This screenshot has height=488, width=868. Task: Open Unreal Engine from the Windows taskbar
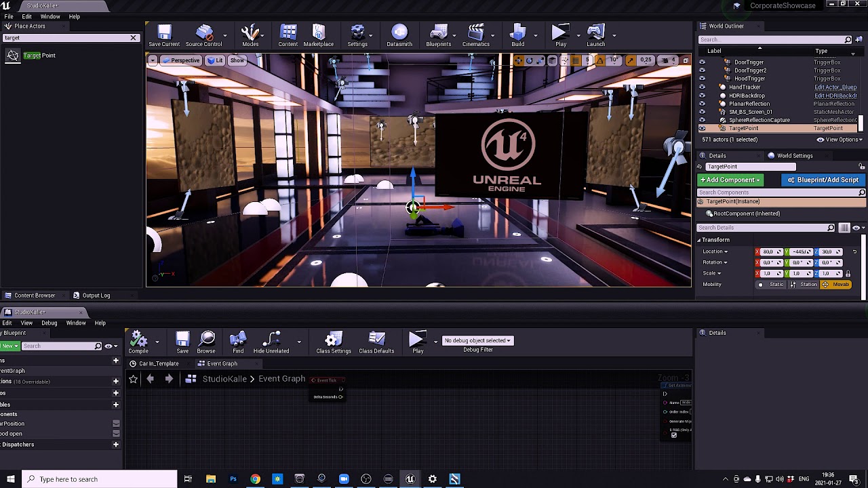(410, 479)
